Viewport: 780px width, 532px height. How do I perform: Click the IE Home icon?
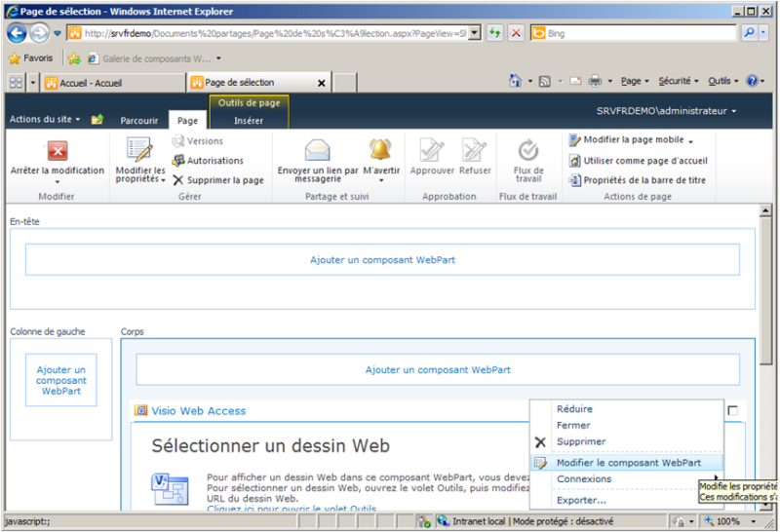(x=516, y=81)
